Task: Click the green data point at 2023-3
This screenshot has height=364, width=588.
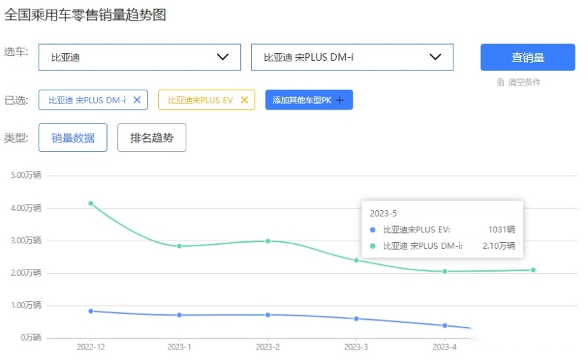Action: (356, 261)
